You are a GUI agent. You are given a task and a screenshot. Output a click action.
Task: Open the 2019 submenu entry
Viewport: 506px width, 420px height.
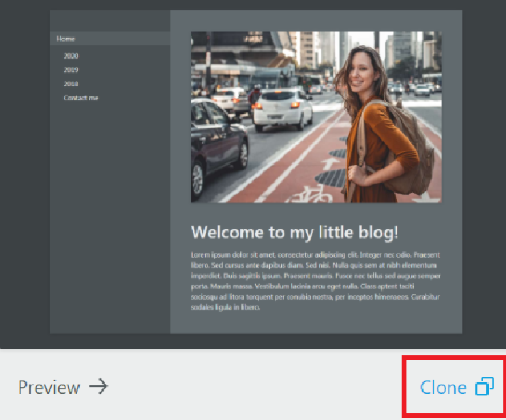coord(71,70)
